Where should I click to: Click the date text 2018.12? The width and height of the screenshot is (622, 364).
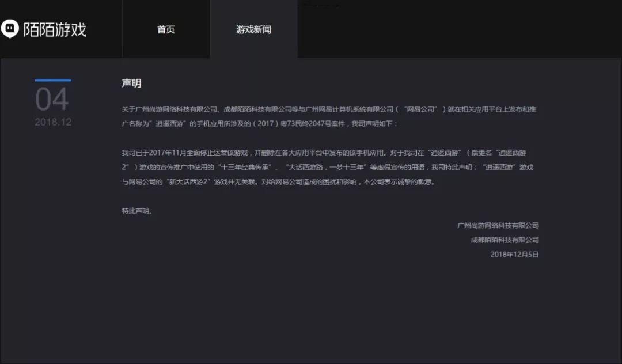click(x=53, y=122)
